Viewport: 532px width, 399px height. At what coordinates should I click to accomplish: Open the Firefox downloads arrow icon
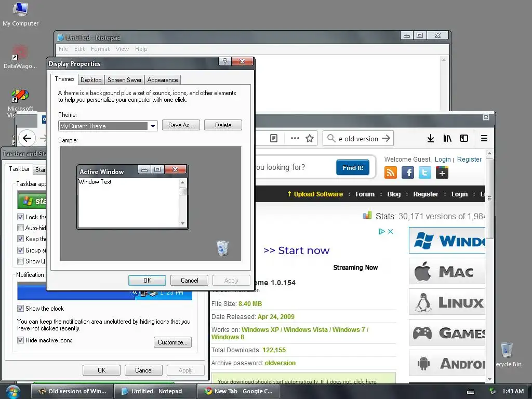coord(431,138)
